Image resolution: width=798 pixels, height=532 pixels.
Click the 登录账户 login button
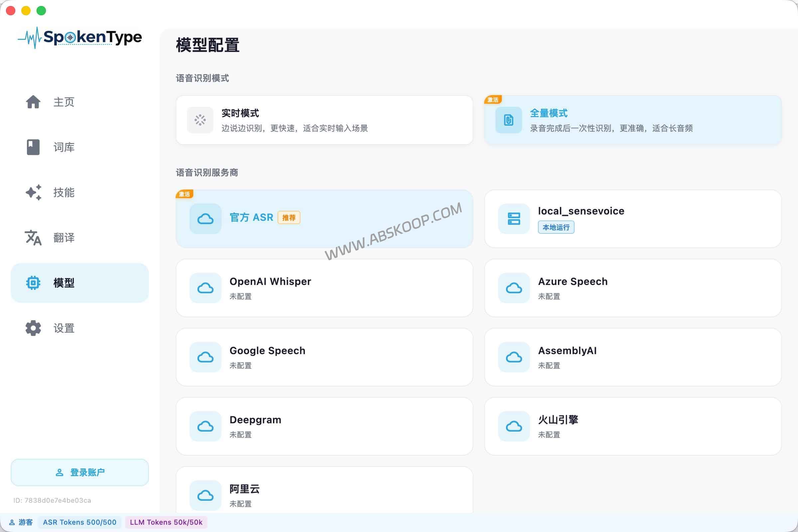(79, 472)
